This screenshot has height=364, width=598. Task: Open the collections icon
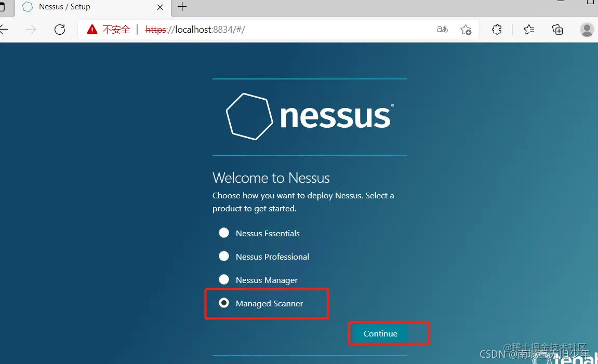click(x=557, y=30)
